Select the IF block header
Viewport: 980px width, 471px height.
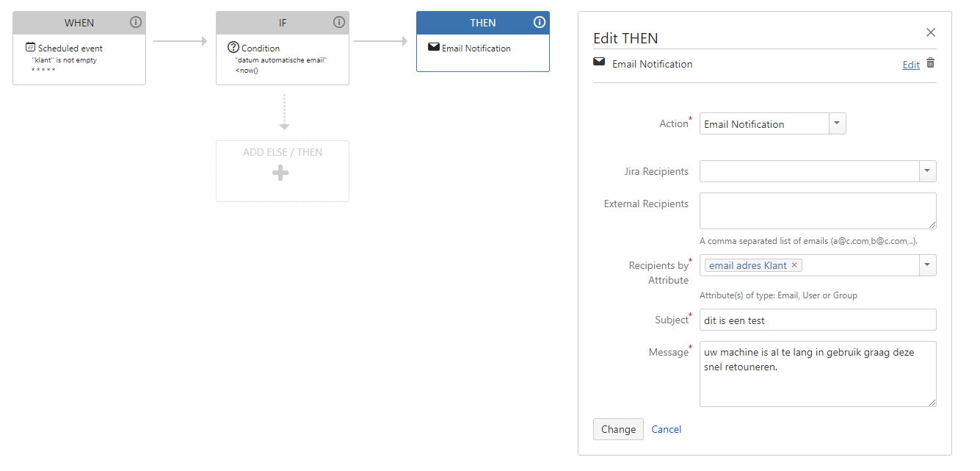click(x=283, y=23)
